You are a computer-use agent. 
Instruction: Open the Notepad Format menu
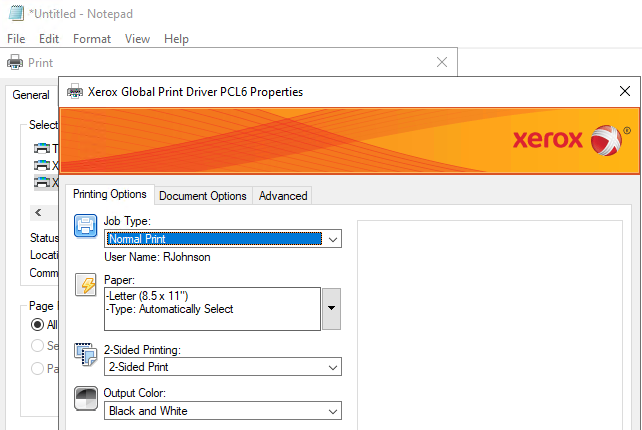coord(92,39)
